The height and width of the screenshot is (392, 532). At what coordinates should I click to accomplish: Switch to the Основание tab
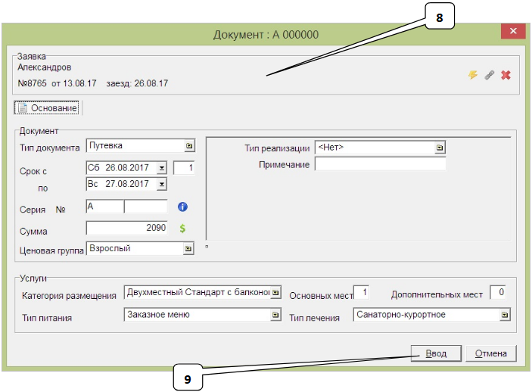tap(48, 109)
